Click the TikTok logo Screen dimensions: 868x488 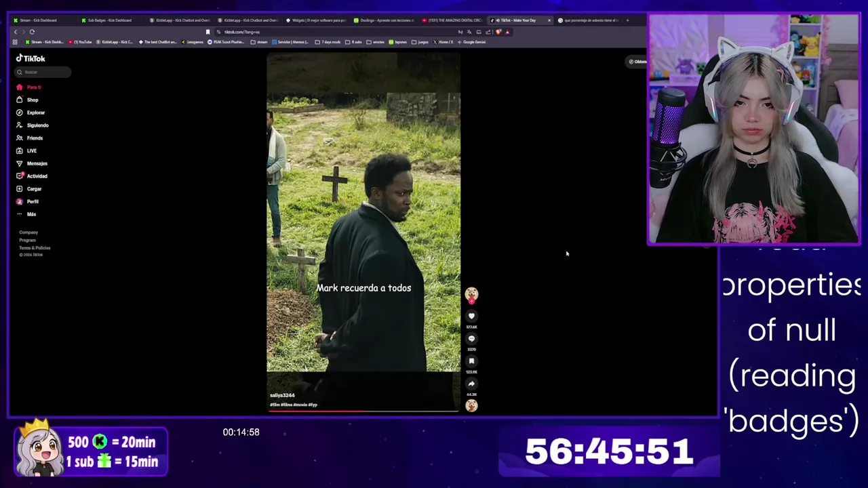point(31,58)
